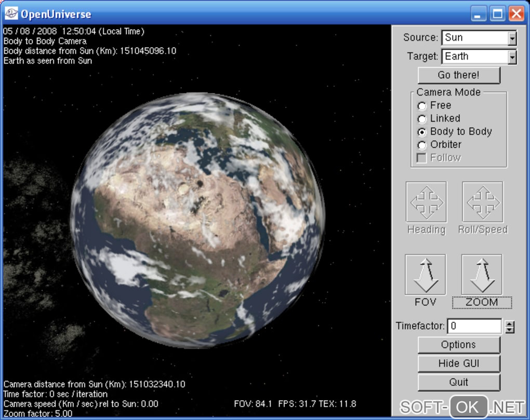
Task: Close the OpenUniverse window
Action: pyautogui.click(x=516, y=14)
